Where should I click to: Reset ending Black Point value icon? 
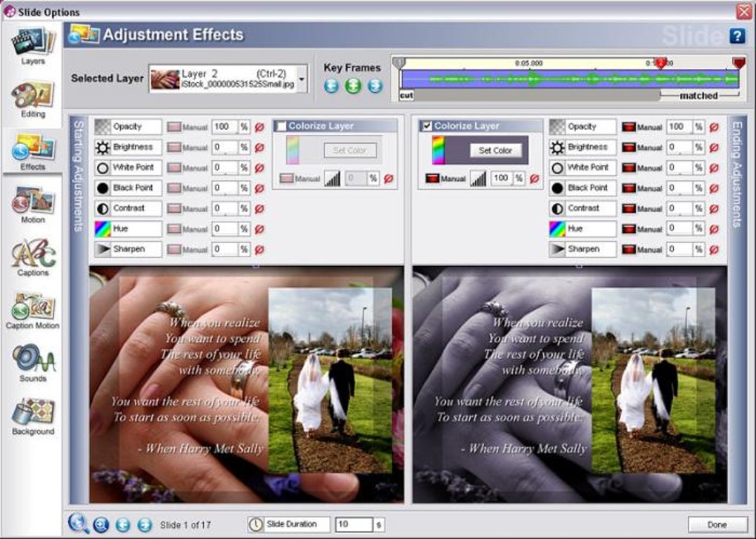[x=714, y=188]
